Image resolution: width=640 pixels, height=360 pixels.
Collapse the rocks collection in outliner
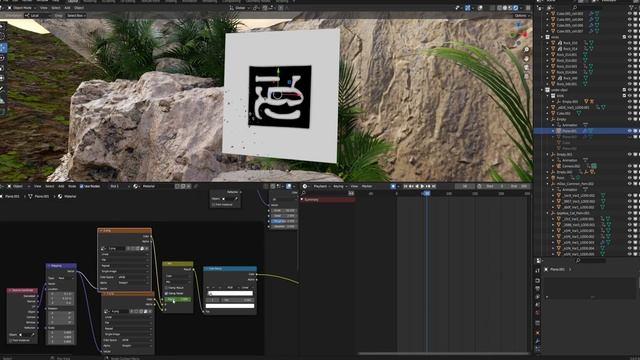542,37
